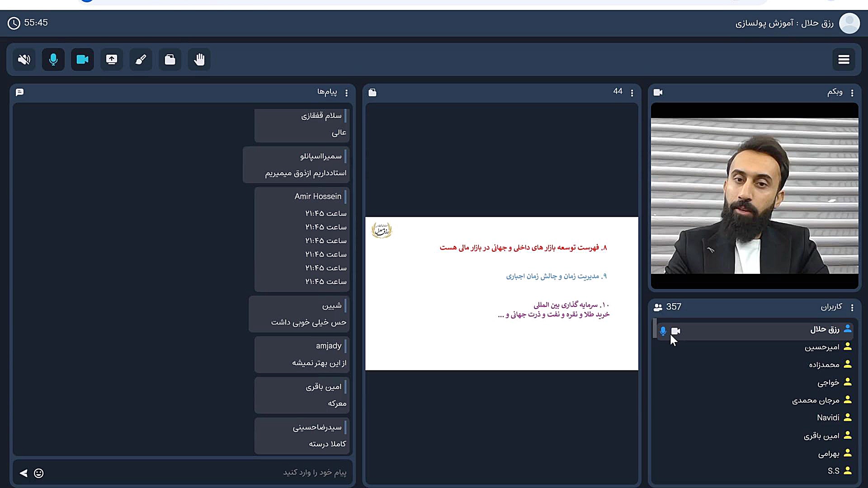This screenshot has width=868, height=488.
Task: Open users panel three-dot menu
Action: click(x=852, y=307)
